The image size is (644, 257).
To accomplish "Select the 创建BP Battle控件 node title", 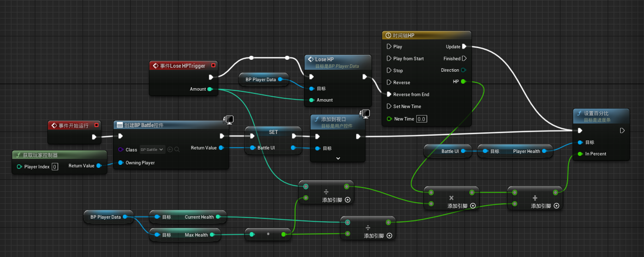I will pyautogui.click(x=144, y=125).
